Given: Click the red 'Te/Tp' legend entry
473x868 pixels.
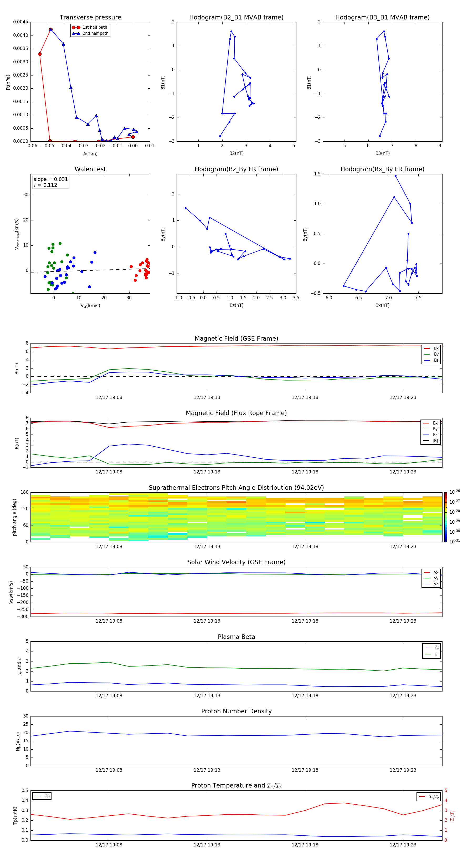Looking at the screenshot, I should tap(429, 796).
